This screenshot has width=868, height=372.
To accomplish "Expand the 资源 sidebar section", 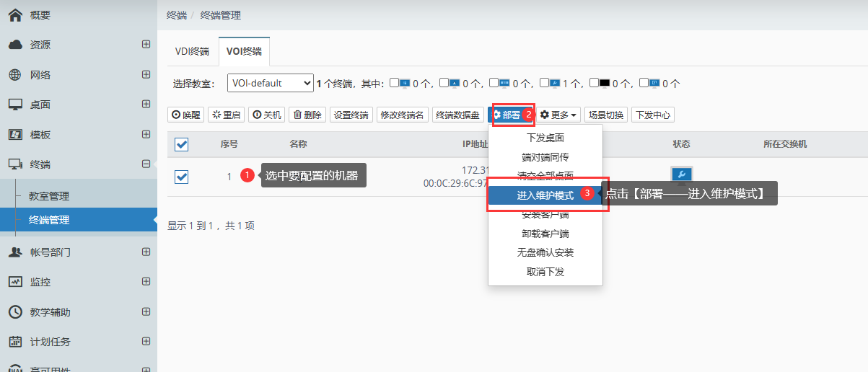I will 146,45.
